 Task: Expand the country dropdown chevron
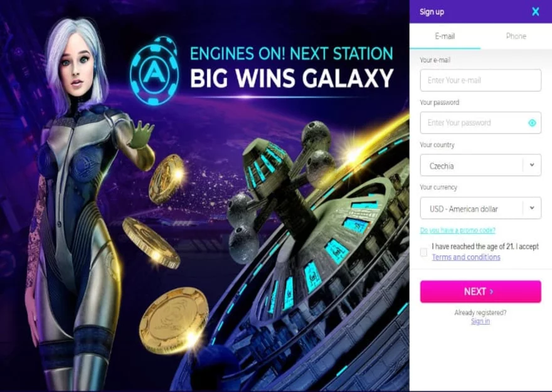click(532, 165)
